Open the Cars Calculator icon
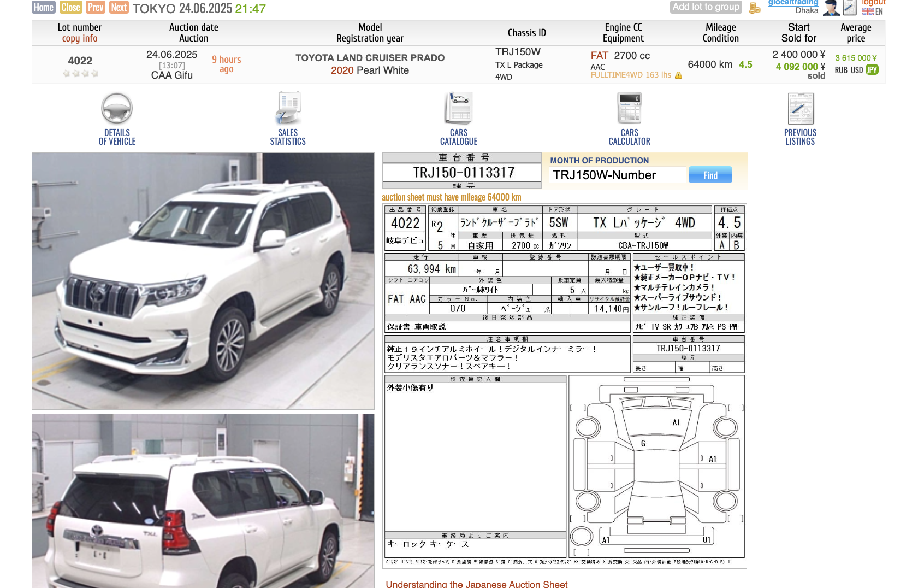This screenshot has height=588, width=924. (630, 108)
